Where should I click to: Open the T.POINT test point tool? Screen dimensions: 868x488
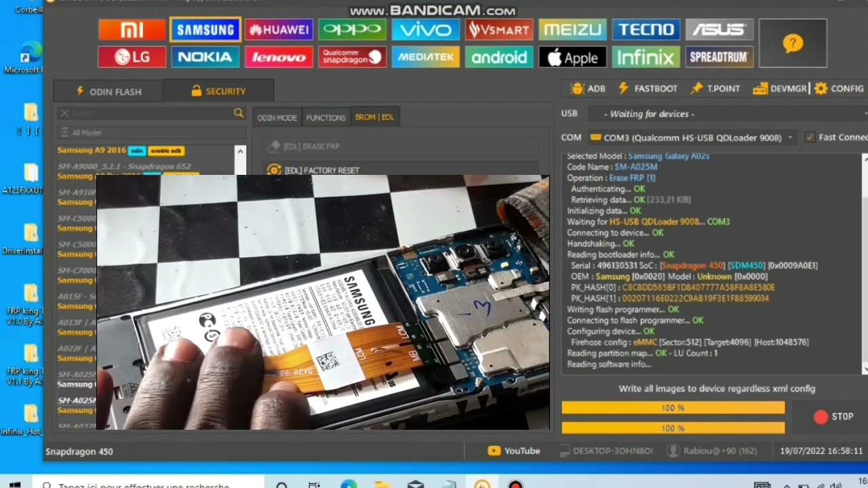715,89
